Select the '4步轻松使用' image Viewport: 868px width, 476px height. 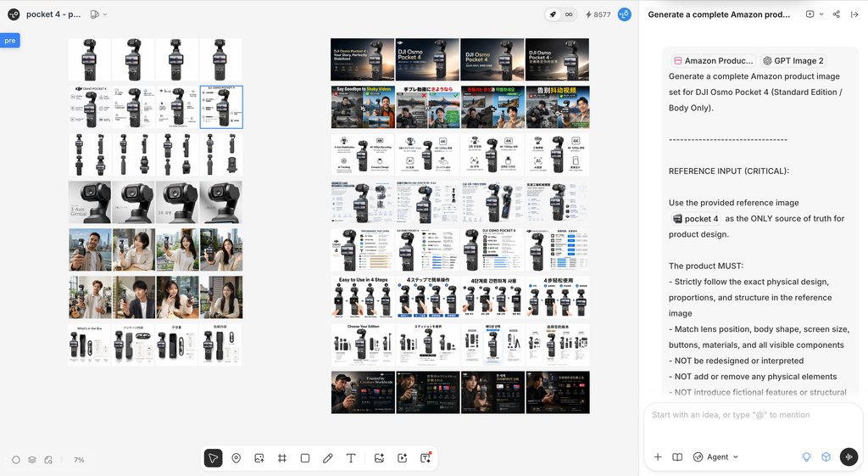point(558,297)
